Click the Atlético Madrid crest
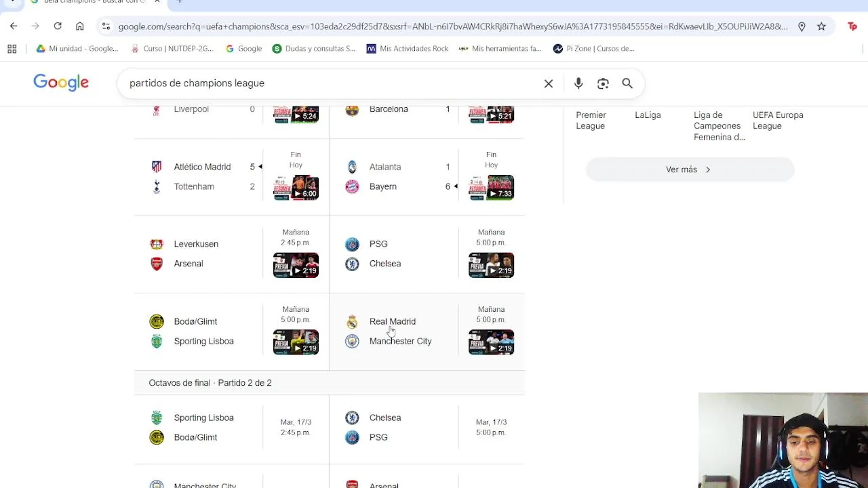868x488 pixels. pos(157,167)
